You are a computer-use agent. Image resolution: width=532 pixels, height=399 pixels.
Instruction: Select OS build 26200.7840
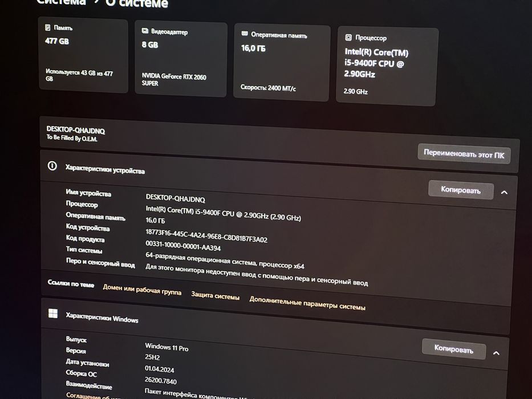coord(160,381)
